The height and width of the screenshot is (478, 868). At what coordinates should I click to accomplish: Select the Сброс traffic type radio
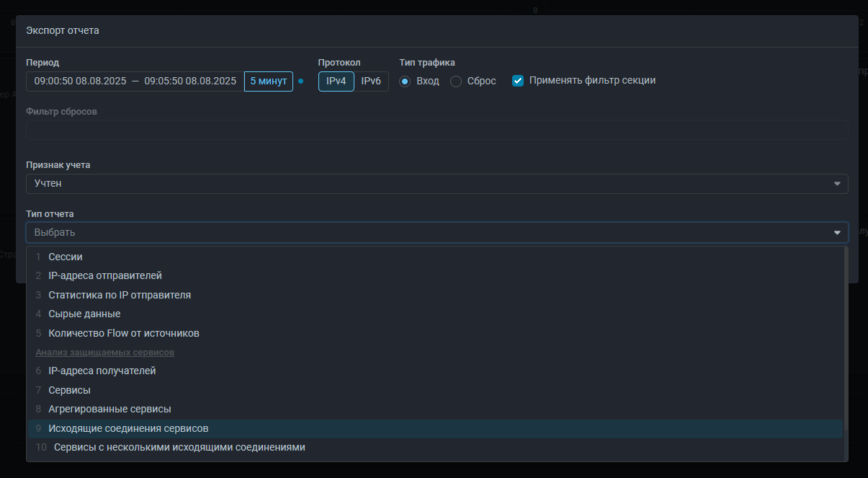[456, 81]
